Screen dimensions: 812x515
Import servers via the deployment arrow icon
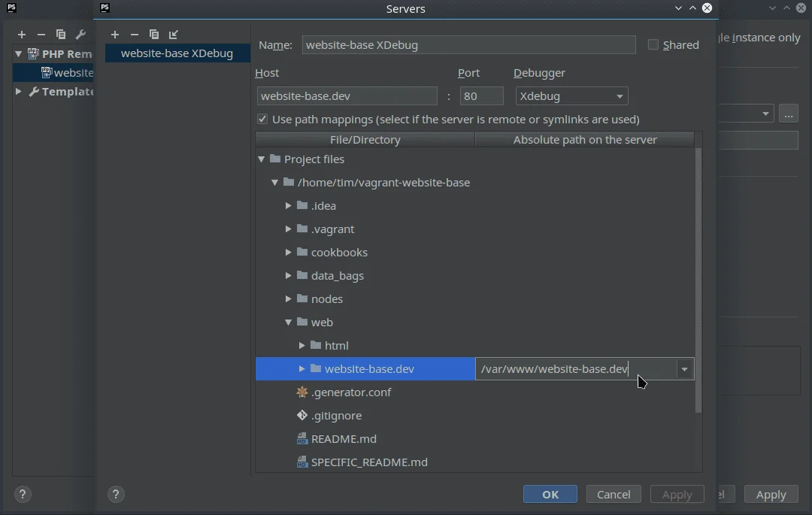[173, 35]
